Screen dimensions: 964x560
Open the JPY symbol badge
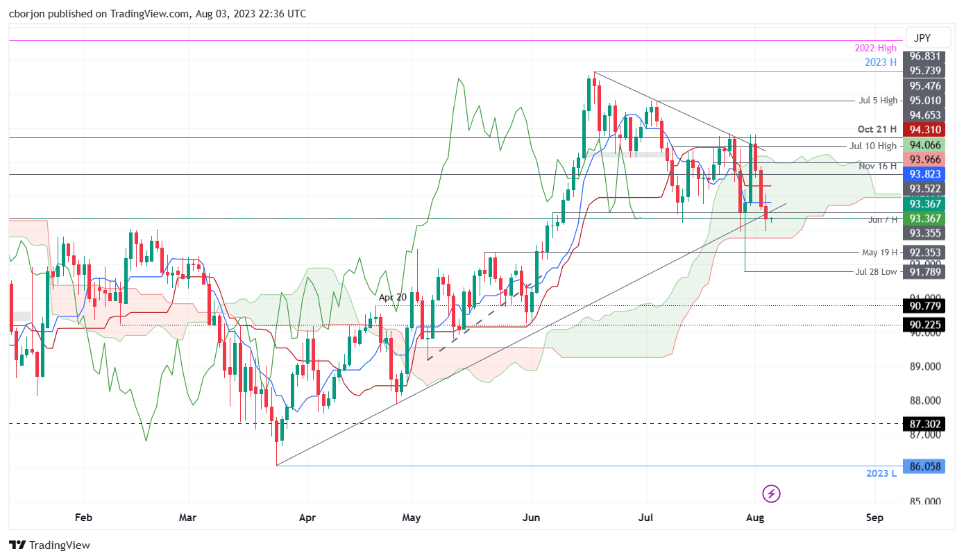coord(928,37)
